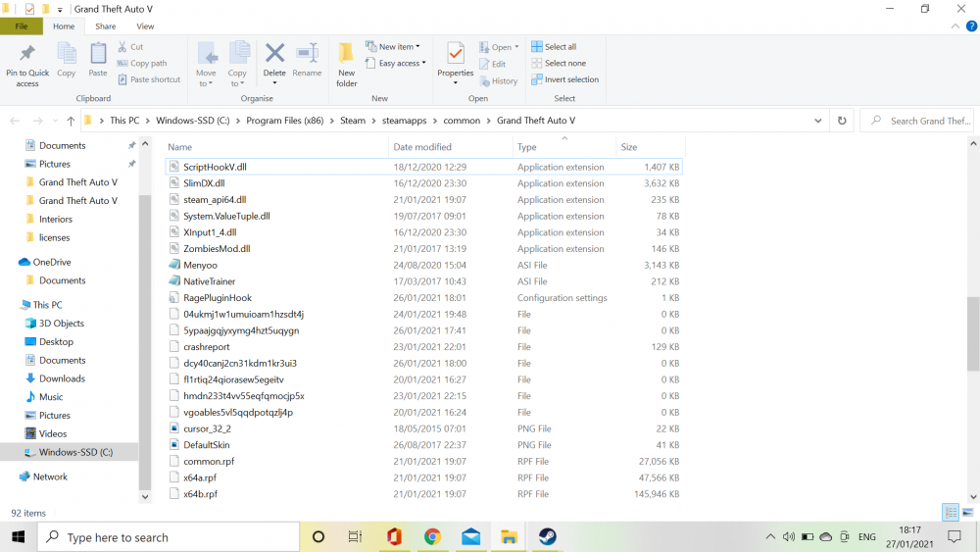Select ScriptHookV.dll file
Screen dimensions: 980x552
(x=423, y=167)
